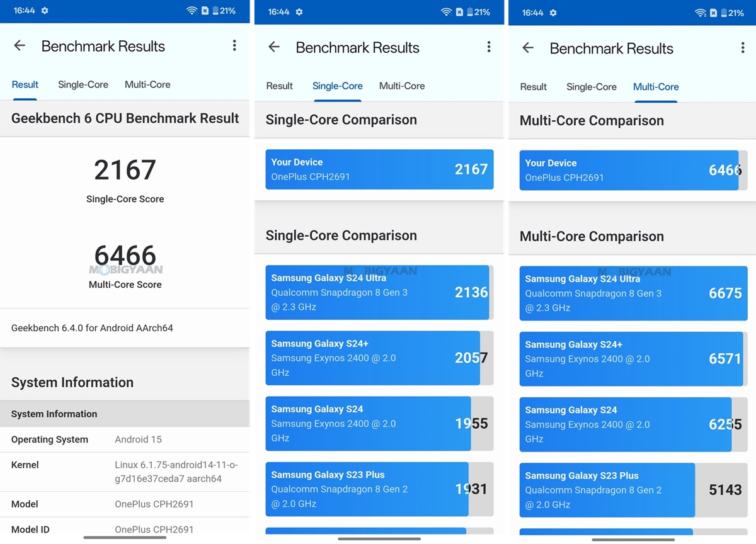
Task: Switch to Single-Core tab in right screen
Action: [x=592, y=87]
